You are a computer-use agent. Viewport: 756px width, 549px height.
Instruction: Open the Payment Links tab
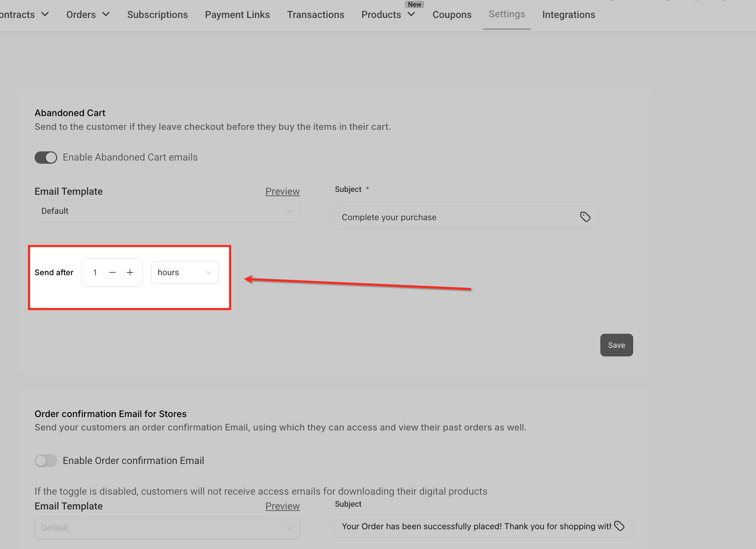237,14
